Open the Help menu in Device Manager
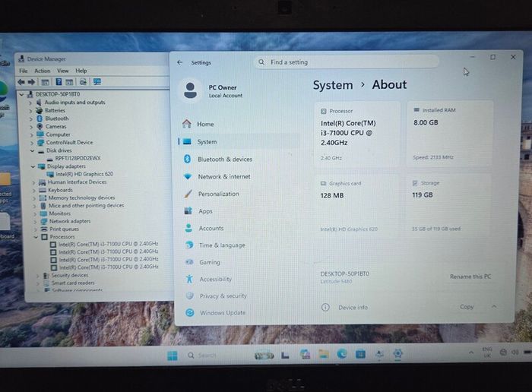 [81, 71]
